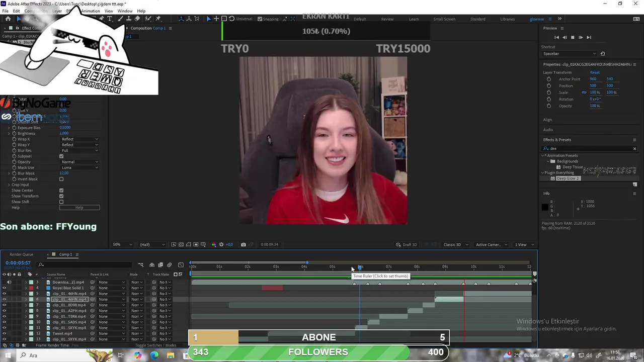Image resolution: width=644 pixels, height=362 pixels.
Task: Open the Active Camera view dropdown
Action: (x=491, y=245)
